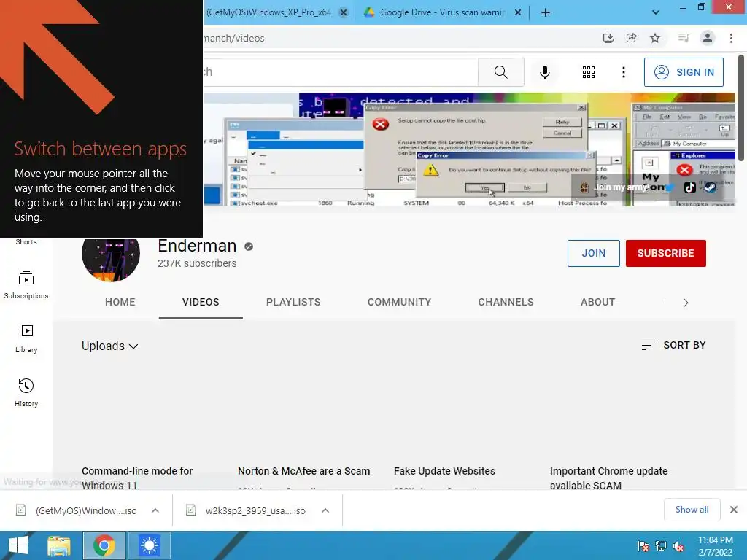This screenshot has width=747, height=560.
Task: Open the COMMUNITY tab
Action: pyautogui.click(x=399, y=302)
